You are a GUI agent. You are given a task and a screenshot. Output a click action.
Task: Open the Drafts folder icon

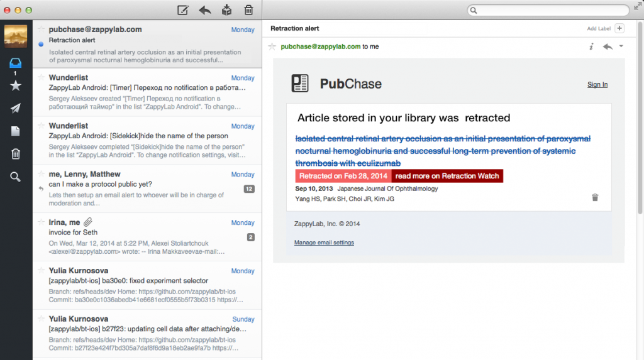pos(15,131)
